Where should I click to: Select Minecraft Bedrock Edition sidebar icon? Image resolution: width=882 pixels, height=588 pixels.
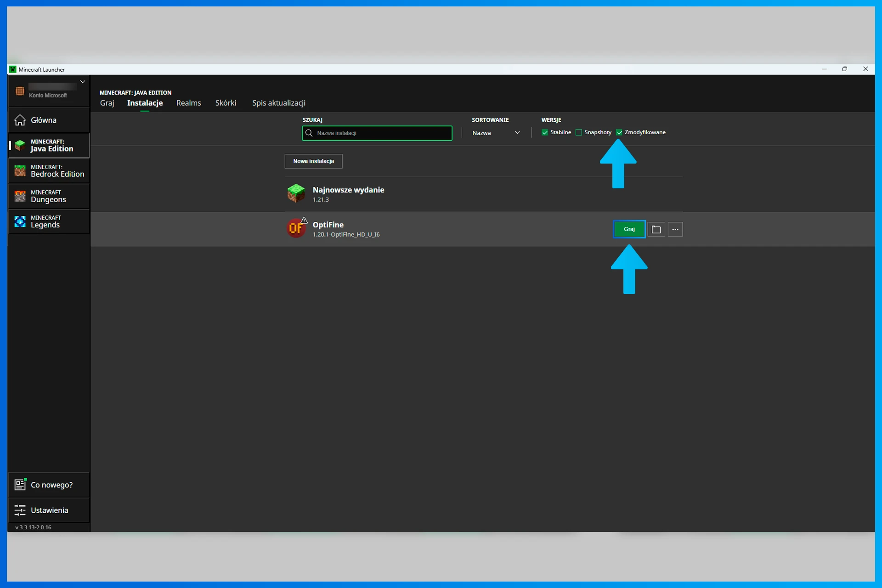[x=20, y=171]
